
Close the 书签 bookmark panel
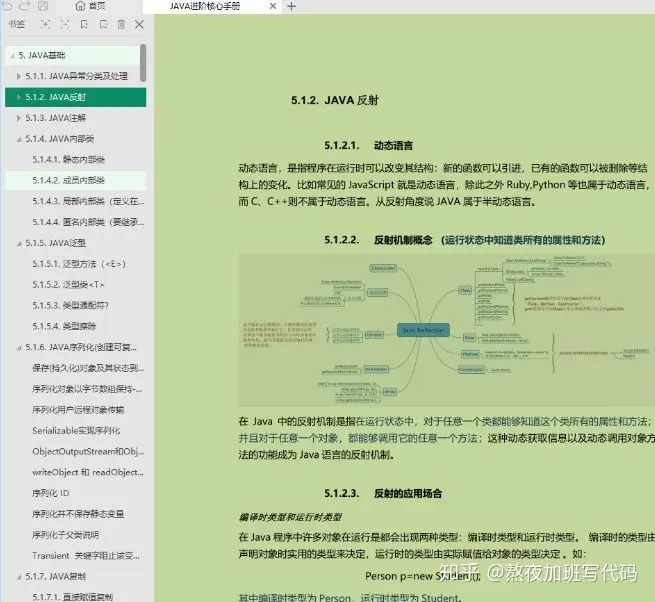tap(140, 25)
